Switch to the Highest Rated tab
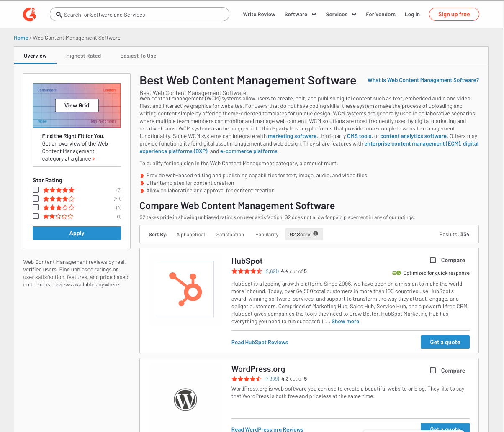Screen dimensions: 504x432 (x=83, y=56)
